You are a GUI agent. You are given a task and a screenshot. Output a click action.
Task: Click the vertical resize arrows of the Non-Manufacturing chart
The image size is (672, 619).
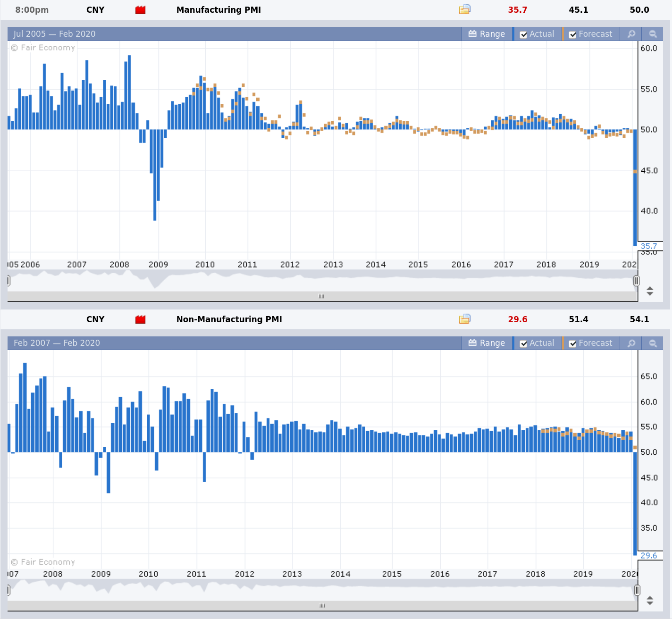coord(650,600)
